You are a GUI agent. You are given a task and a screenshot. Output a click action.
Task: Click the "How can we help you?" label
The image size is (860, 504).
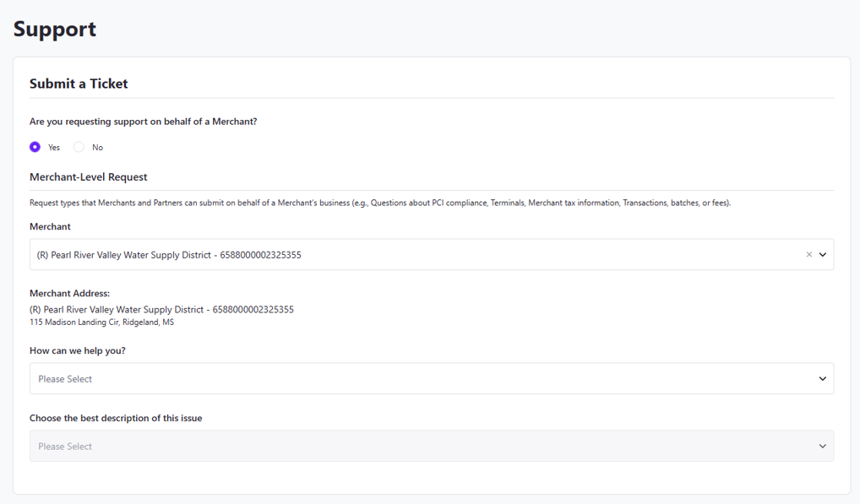point(78,350)
